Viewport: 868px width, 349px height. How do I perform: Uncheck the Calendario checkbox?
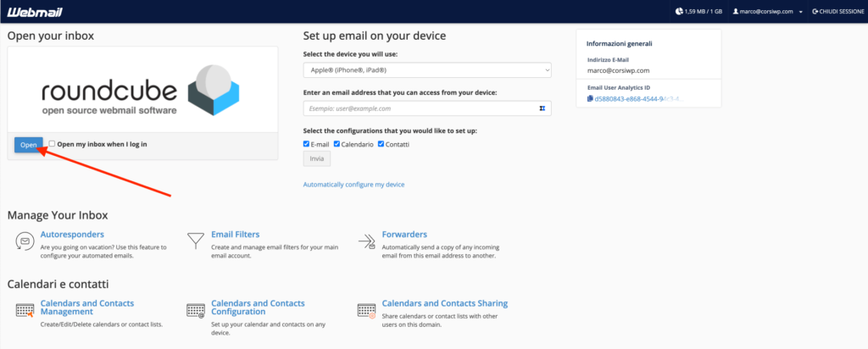[x=337, y=144]
